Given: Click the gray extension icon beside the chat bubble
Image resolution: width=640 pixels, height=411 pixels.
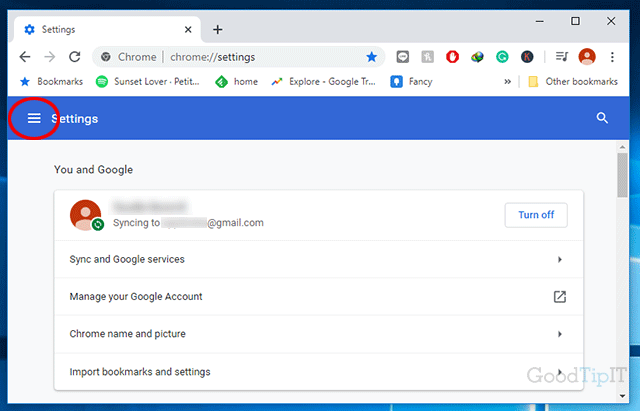Looking at the screenshot, I should (x=427, y=57).
